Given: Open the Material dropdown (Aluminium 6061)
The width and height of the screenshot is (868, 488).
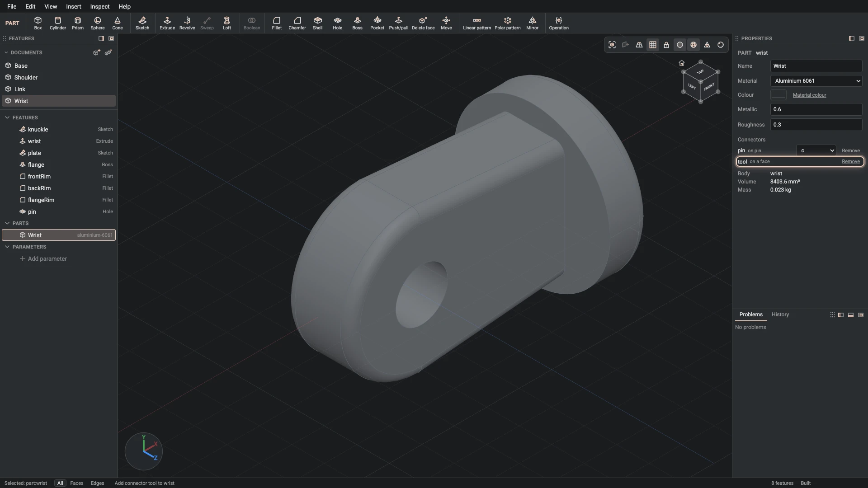Looking at the screenshot, I should [816, 81].
